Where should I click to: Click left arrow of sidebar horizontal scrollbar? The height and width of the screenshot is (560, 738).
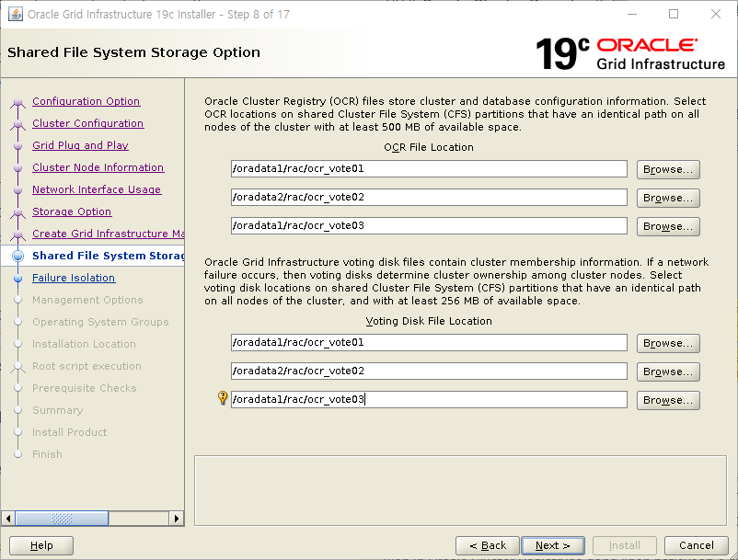point(8,519)
